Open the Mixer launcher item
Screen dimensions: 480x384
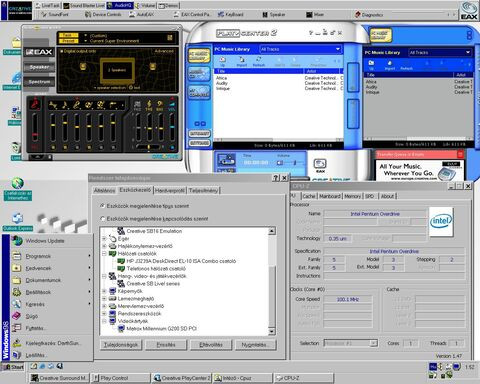[x=315, y=15]
